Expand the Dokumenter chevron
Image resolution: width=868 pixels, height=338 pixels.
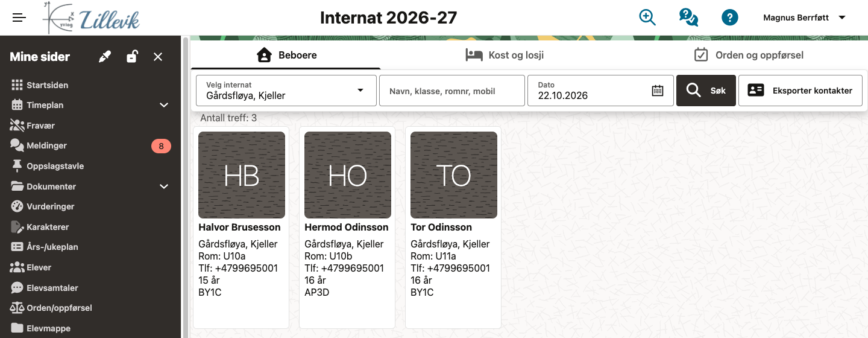(x=164, y=187)
